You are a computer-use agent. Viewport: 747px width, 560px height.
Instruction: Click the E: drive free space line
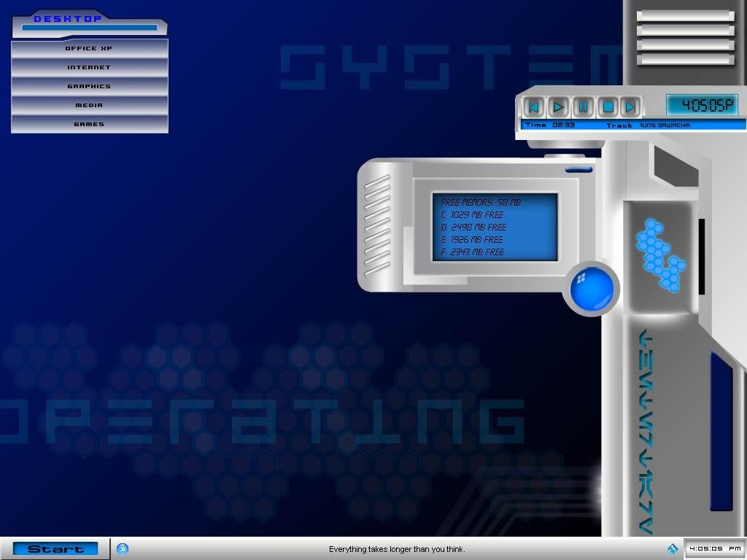tap(472, 239)
